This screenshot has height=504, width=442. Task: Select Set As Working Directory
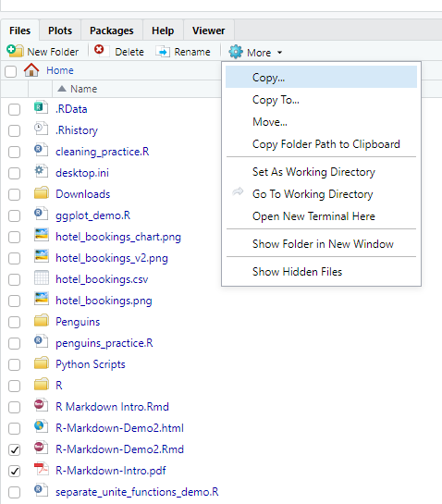coord(313,172)
